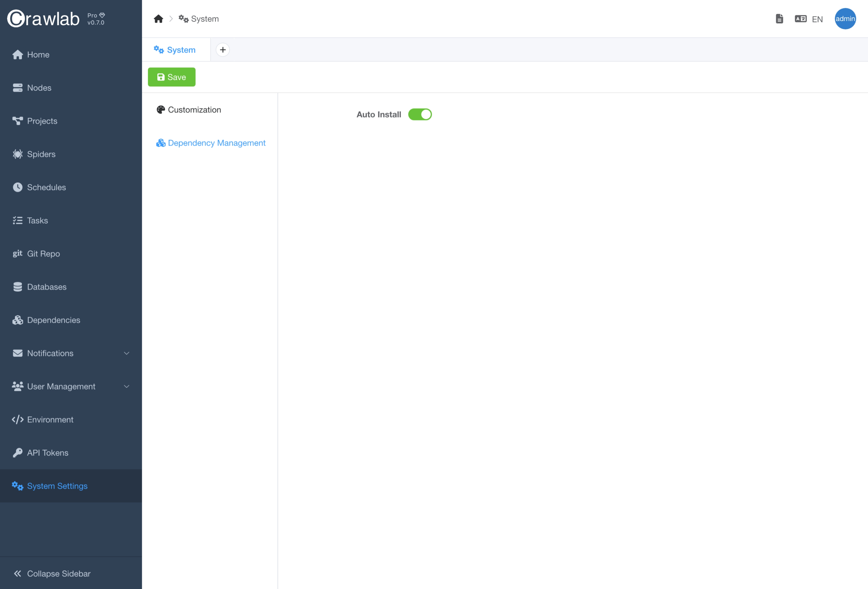868x589 pixels.
Task: Switch to the System tab
Action: pyautogui.click(x=175, y=49)
